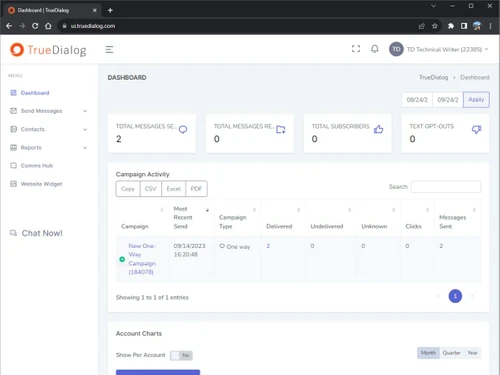
Task: Export campaign activity as CSV
Action: pyautogui.click(x=151, y=189)
